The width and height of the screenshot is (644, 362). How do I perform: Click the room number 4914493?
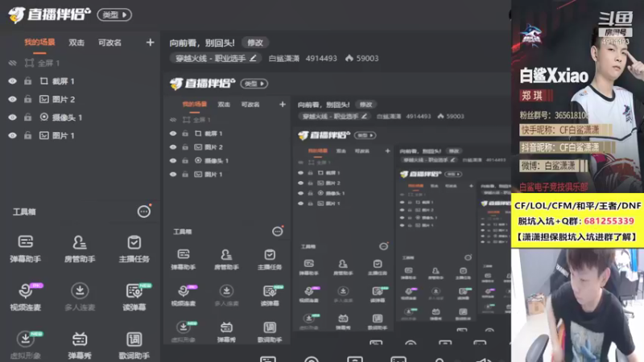pos(321,58)
